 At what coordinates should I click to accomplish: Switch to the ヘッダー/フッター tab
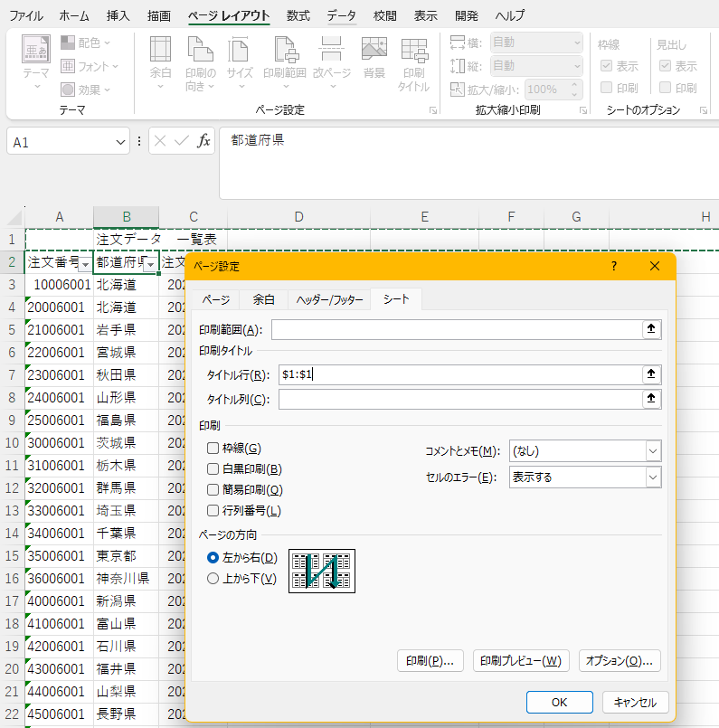329,299
